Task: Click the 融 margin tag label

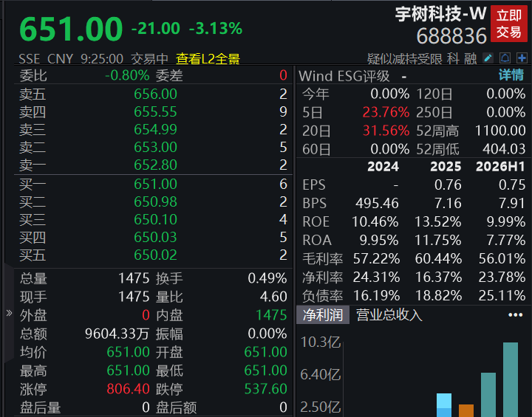Action: (x=470, y=59)
